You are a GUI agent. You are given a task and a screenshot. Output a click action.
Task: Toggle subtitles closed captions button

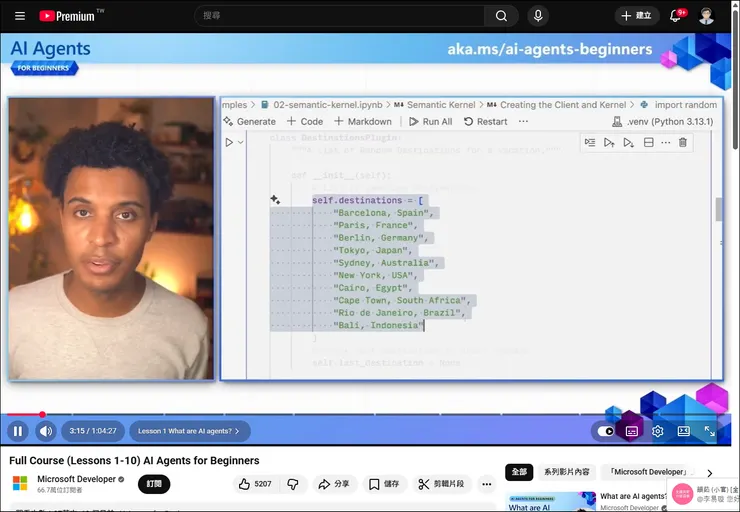pos(631,431)
